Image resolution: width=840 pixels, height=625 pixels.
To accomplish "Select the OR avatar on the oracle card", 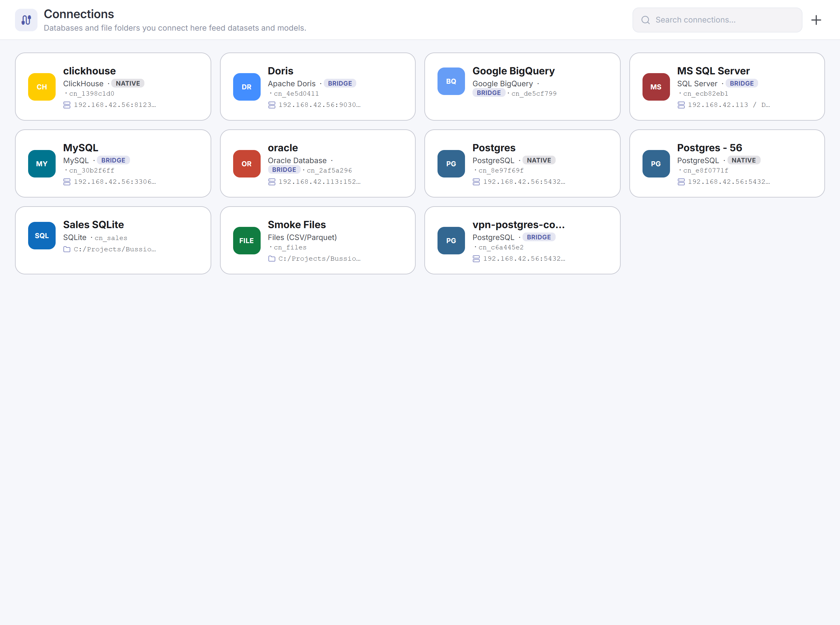I will [x=247, y=164].
